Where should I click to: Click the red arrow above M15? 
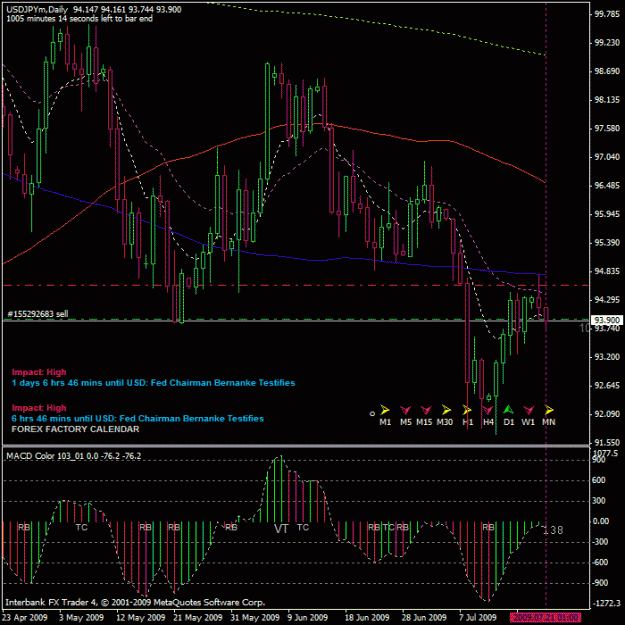click(426, 410)
